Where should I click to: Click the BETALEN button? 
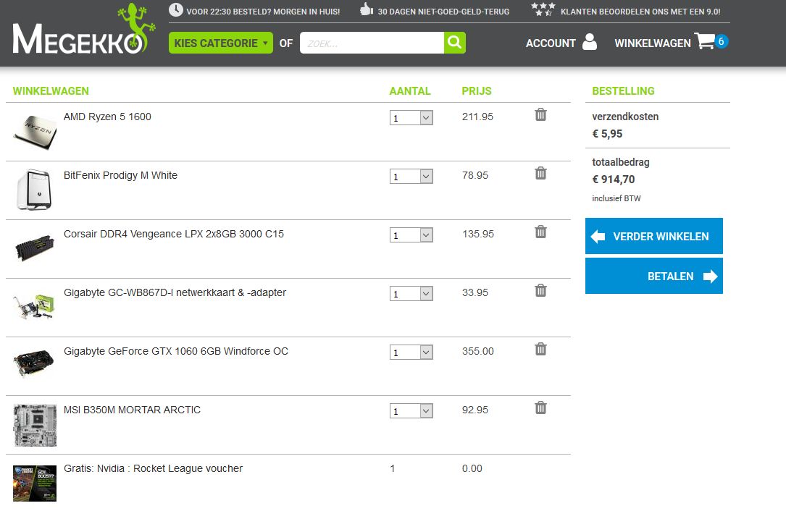pos(653,276)
